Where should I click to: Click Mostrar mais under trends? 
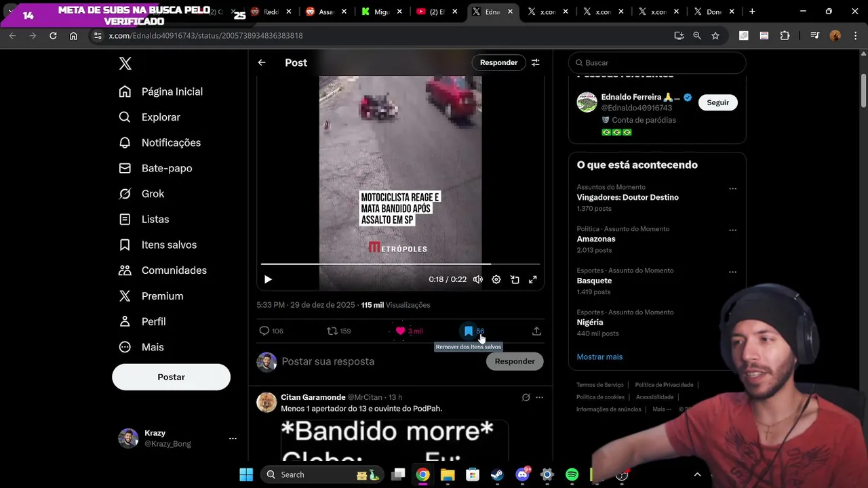click(x=599, y=357)
